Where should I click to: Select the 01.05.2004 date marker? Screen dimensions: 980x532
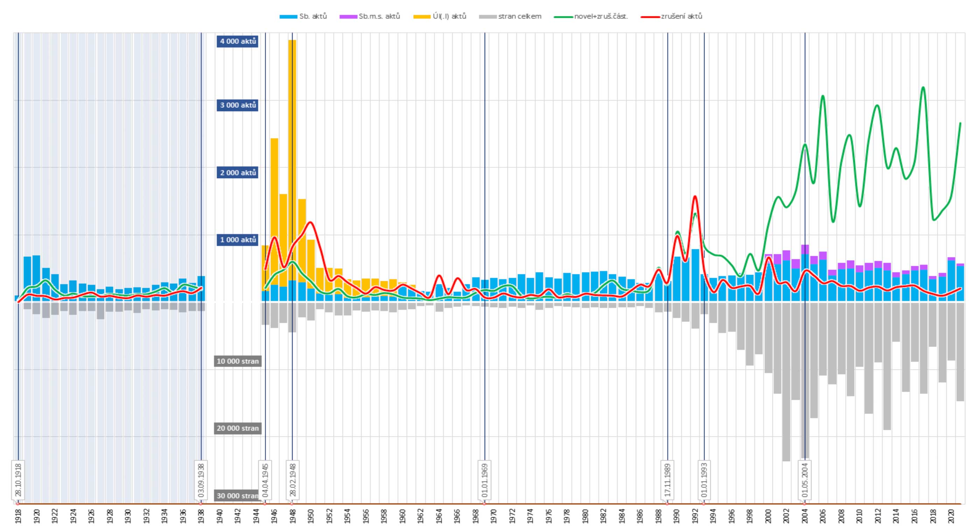click(805, 480)
